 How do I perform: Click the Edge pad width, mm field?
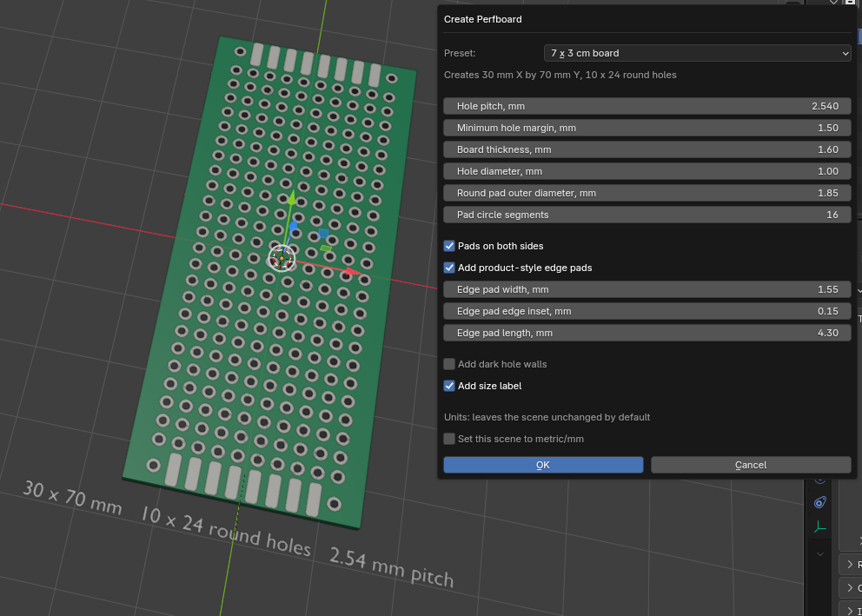click(647, 289)
